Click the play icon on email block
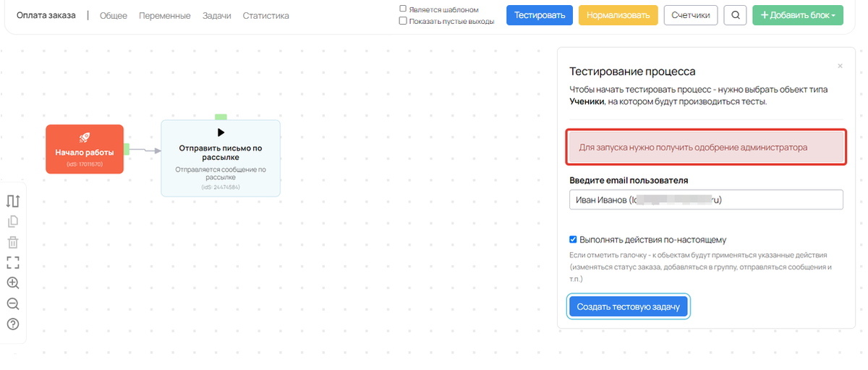The height and width of the screenshot is (370, 868). 221,133
